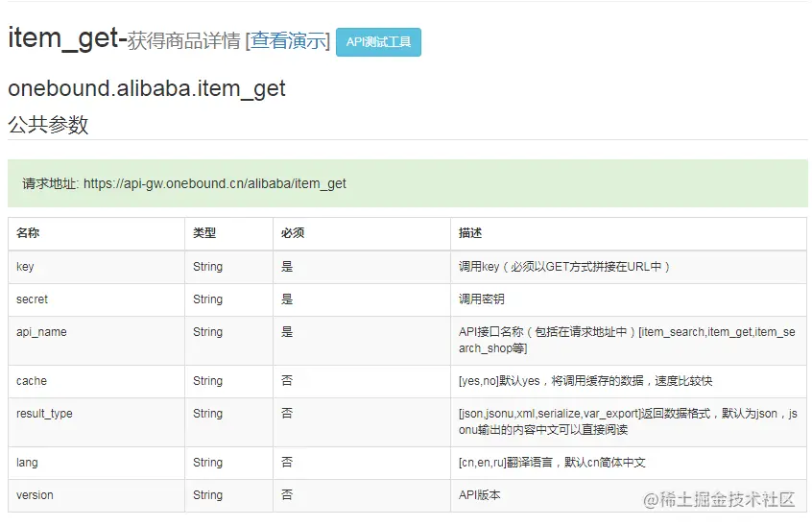Select the 描述 column header
The height and width of the screenshot is (526, 812).
coord(470,233)
